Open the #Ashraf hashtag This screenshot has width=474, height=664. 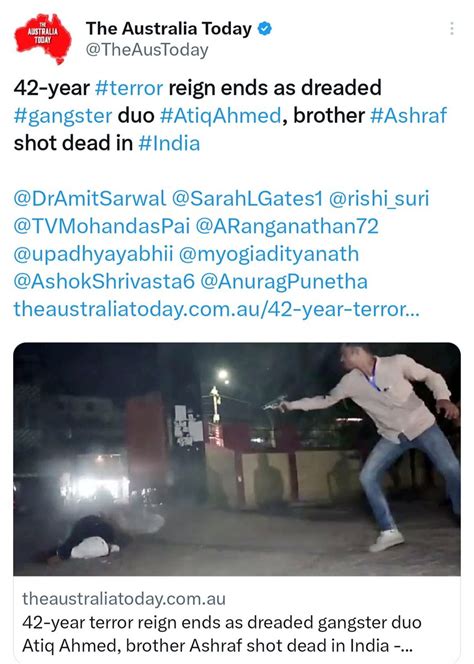pyautogui.click(x=408, y=116)
